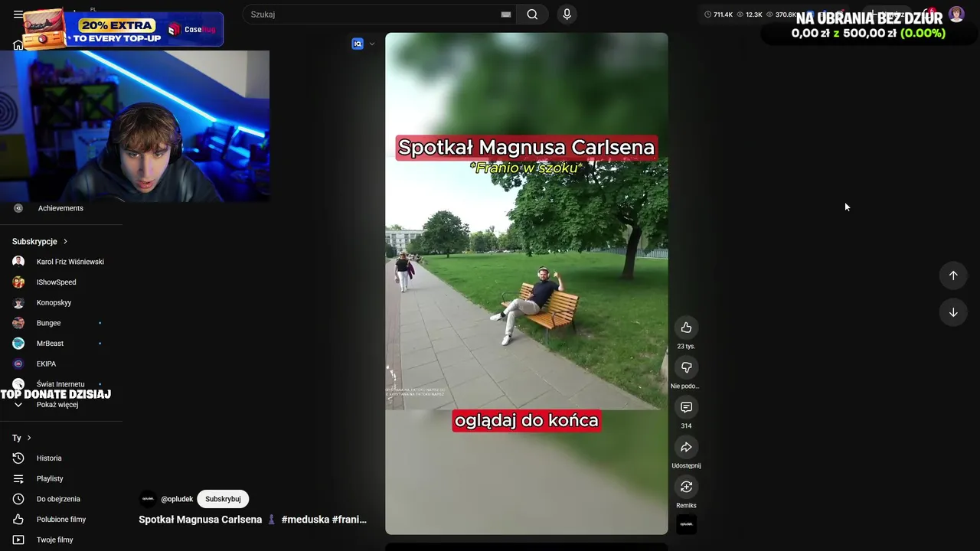Open the hamburger guide menu
The height and width of the screenshot is (551, 980).
(18, 14)
